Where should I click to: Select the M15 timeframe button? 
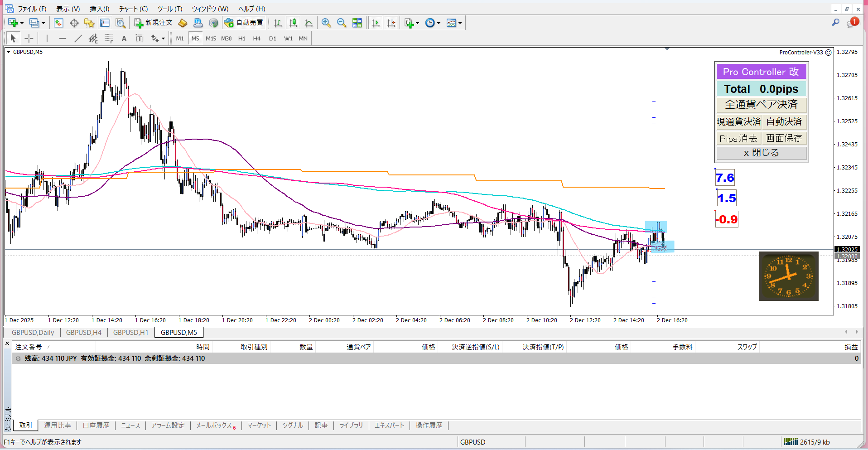tap(211, 39)
